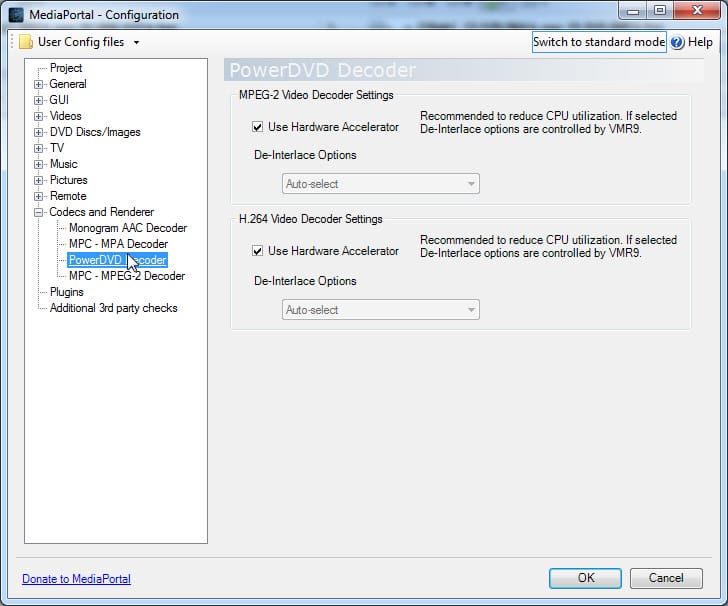Toggle H.264 Use Hardware Accelerator checkbox
The height and width of the screenshot is (606, 728).
pyautogui.click(x=258, y=251)
